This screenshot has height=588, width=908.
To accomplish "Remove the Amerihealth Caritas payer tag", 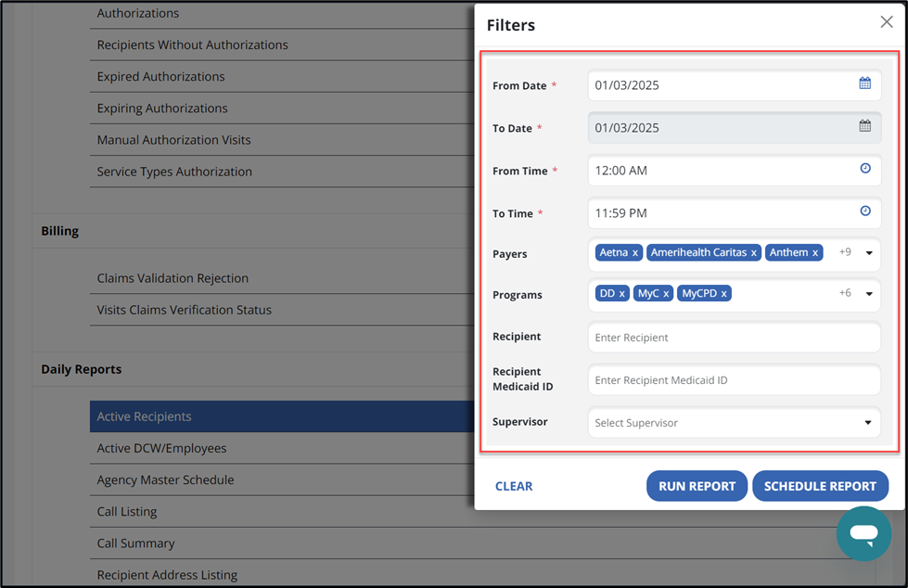I will click(754, 253).
